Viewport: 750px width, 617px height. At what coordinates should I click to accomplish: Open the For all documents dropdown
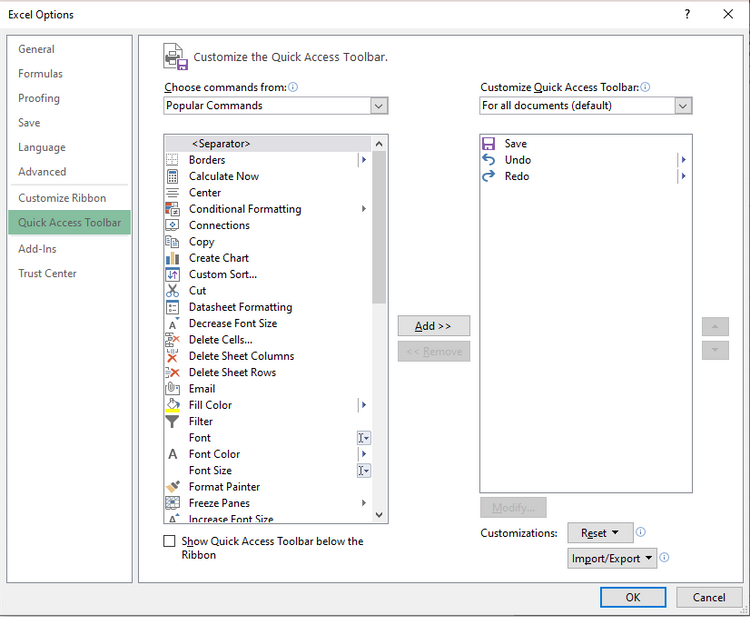click(683, 106)
